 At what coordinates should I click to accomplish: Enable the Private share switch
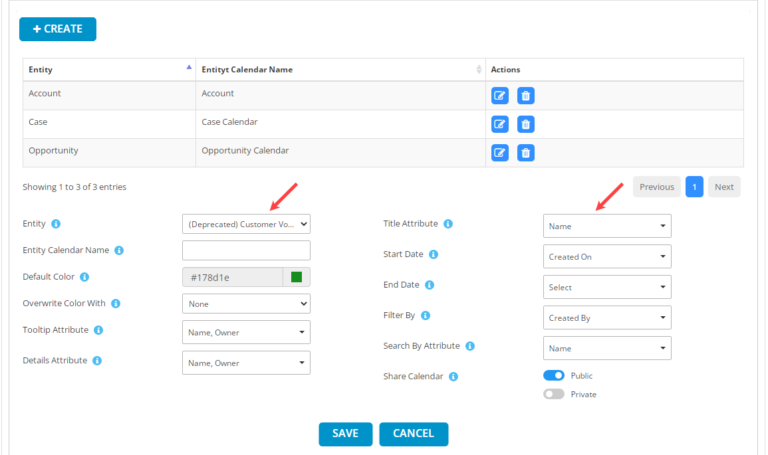(554, 394)
